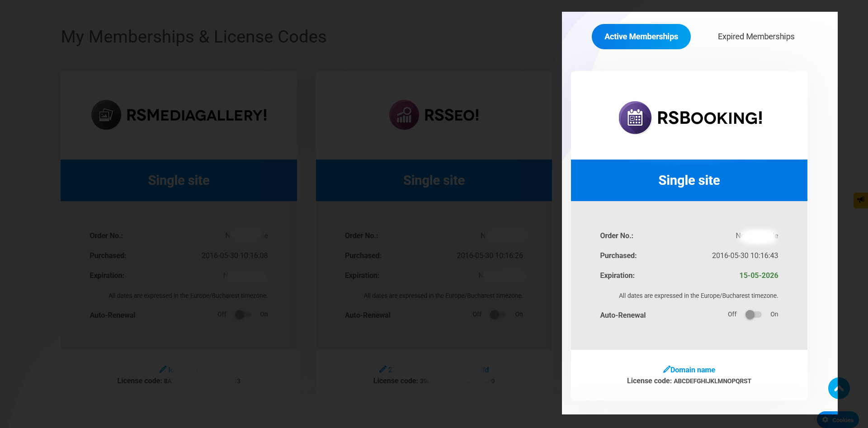Screen dimensions: 868x428
Task: Click the purchased date 2016-05-30 10:16:43
Action: point(745,255)
